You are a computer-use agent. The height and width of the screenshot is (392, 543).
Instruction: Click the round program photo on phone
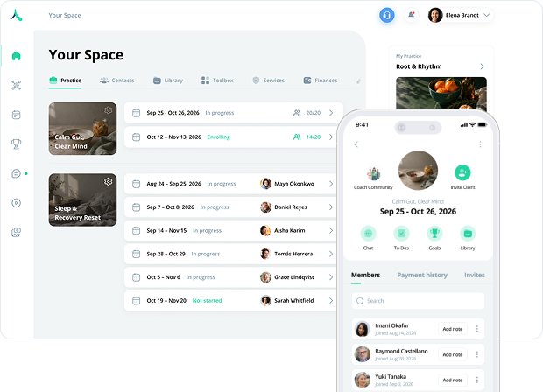(x=418, y=171)
